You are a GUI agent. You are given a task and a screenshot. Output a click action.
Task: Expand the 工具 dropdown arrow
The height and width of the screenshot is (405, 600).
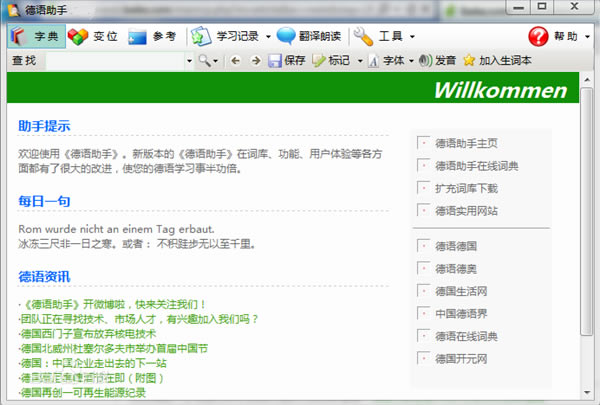(x=412, y=37)
